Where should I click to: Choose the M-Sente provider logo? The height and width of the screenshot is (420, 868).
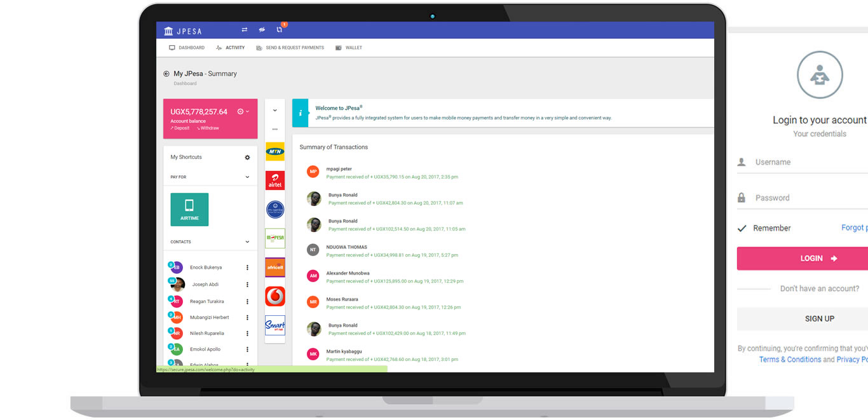click(x=275, y=210)
